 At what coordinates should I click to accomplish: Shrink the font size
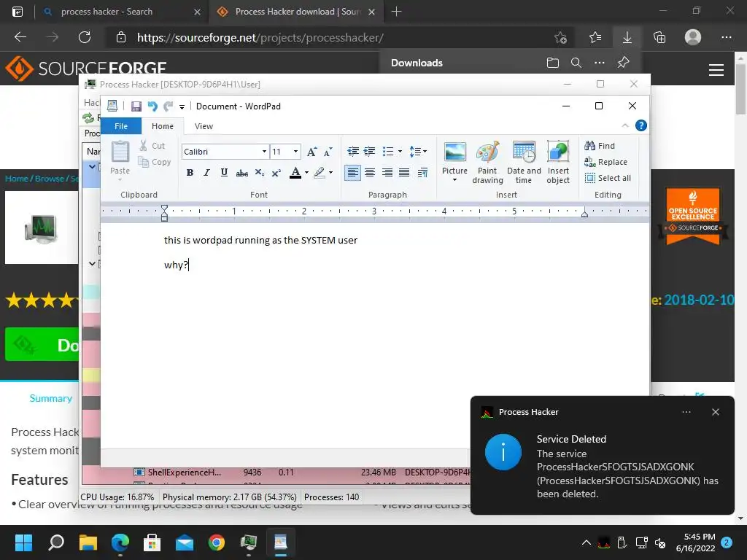pos(328,152)
